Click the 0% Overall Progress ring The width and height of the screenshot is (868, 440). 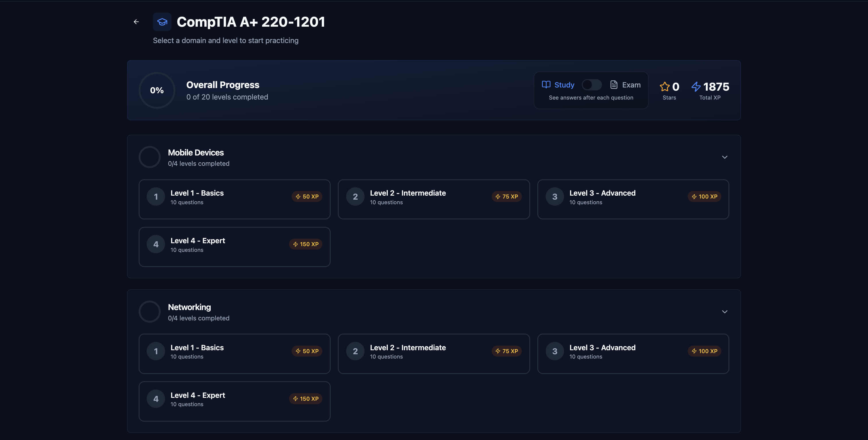[x=157, y=90]
